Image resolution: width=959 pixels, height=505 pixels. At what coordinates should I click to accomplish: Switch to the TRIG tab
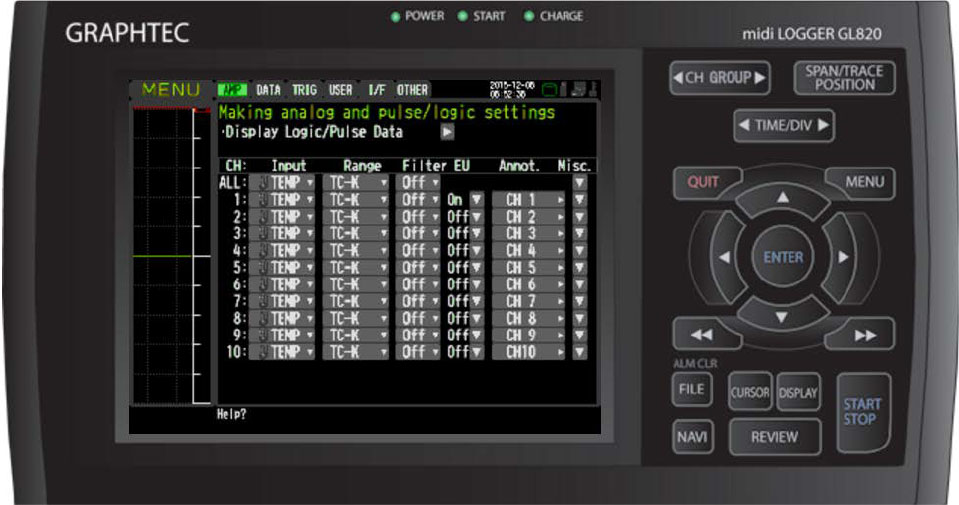pos(304,90)
